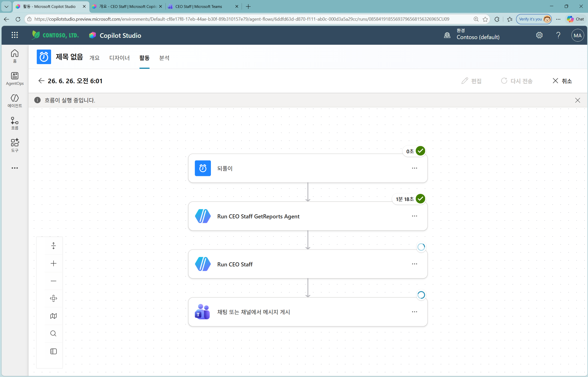Bookmark this page with the star icon
Viewport: 588px width, 377px height.
[x=485, y=19]
